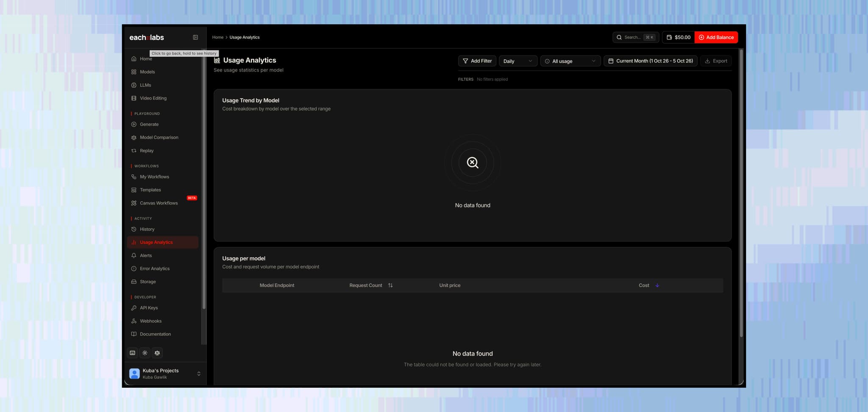This screenshot has width=868, height=412.
Task: Sort Cost column with down arrow
Action: coord(657,285)
